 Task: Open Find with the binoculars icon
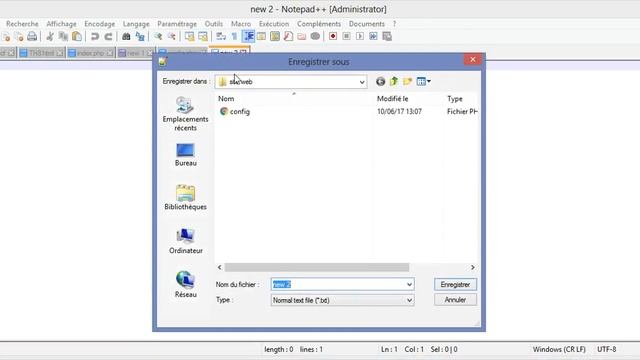pos(126,37)
